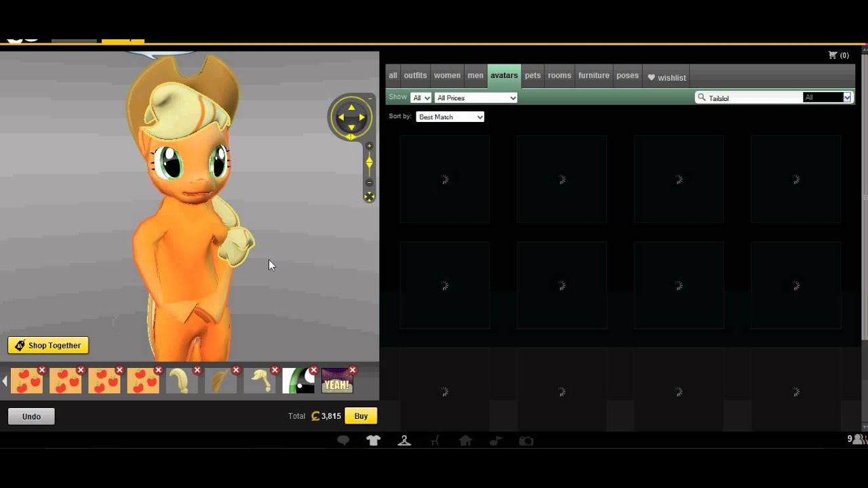Click the rotate arrows below the pan control

tap(351, 137)
